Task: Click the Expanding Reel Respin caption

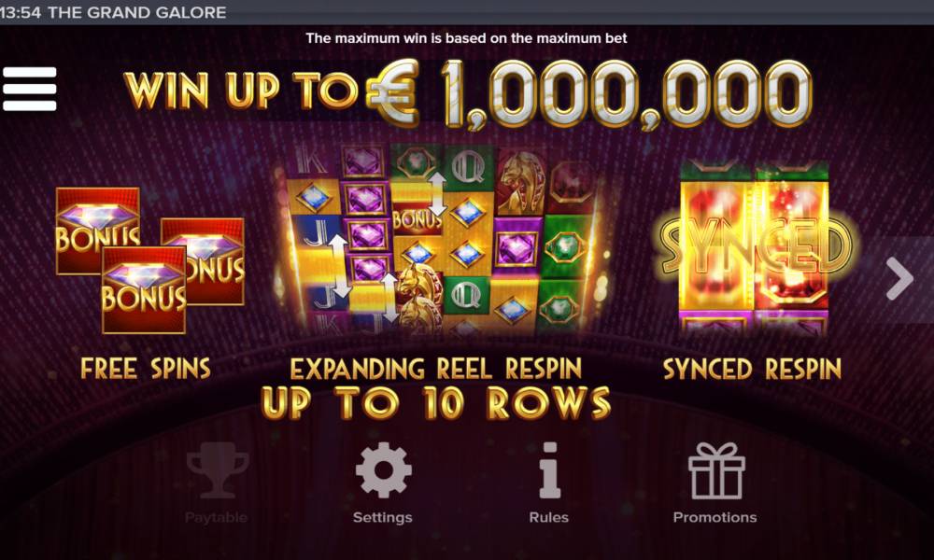Action: point(435,369)
